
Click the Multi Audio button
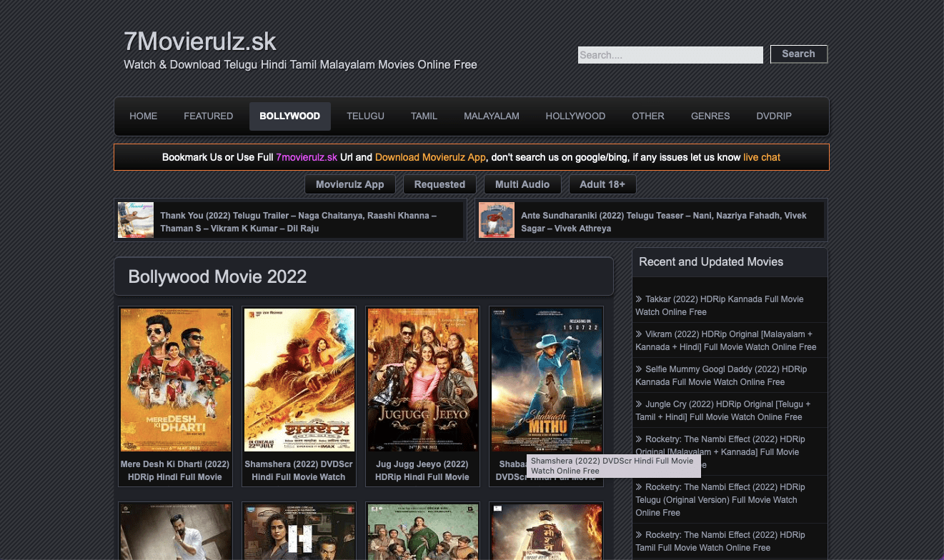[522, 184]
